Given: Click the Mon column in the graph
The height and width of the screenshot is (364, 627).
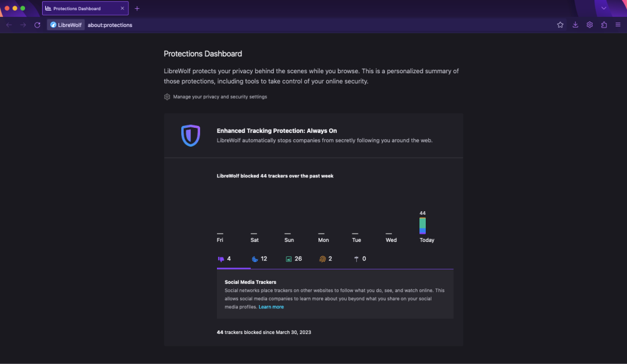Looking at the screenshot, I should (323, 237).
